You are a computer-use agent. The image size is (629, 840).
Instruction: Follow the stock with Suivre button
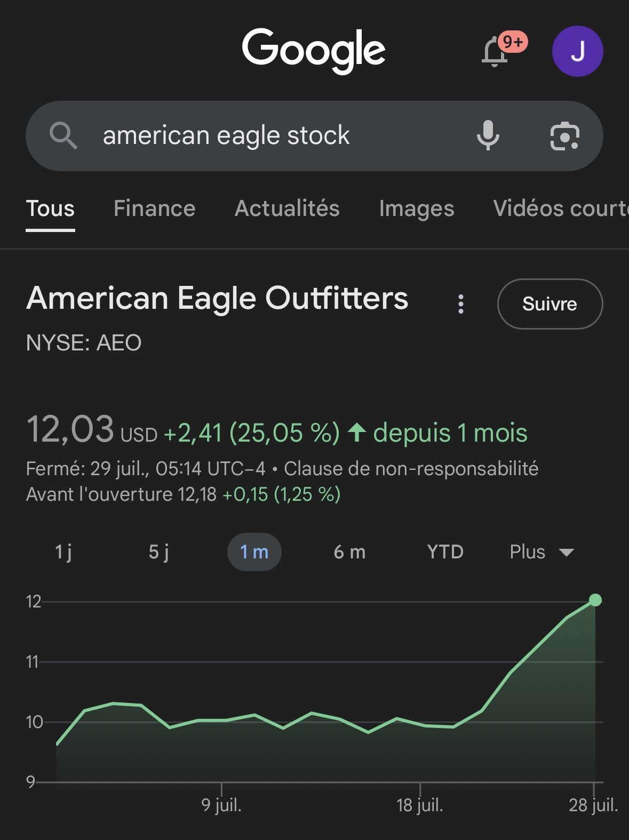[x=550, y=304]
